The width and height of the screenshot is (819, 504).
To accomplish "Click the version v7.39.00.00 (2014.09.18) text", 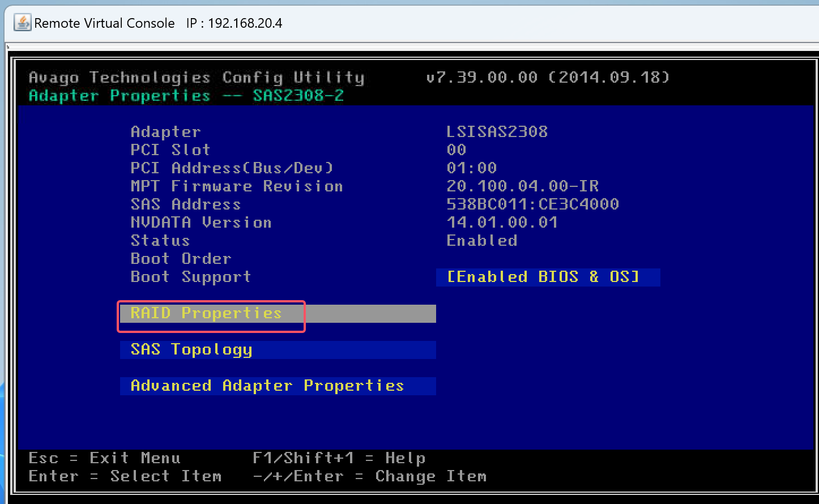I will (x=548, y=77).
